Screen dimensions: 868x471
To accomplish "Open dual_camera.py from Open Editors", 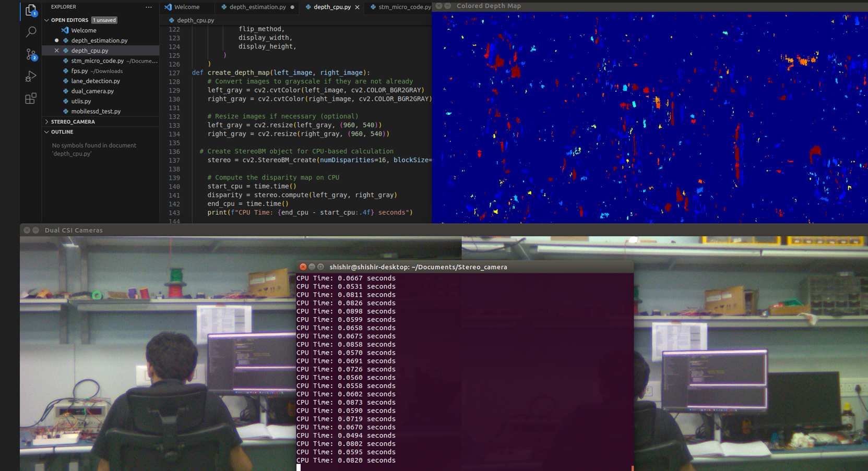I will (92, 91).
